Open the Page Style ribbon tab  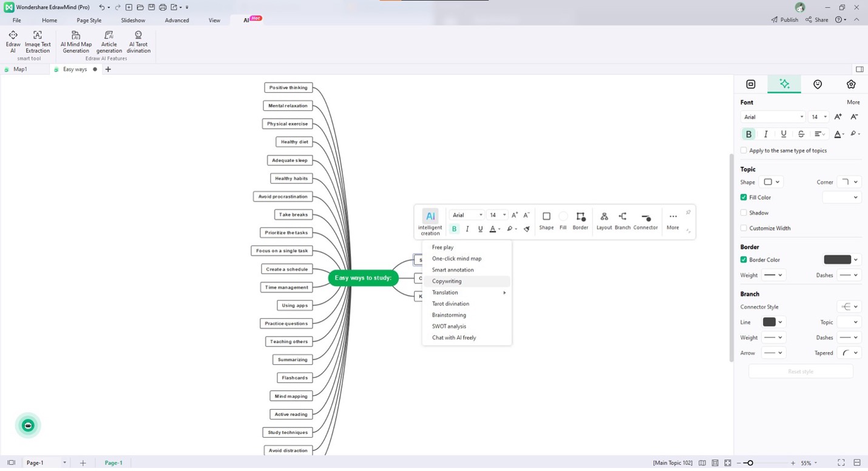pos(89,20)
